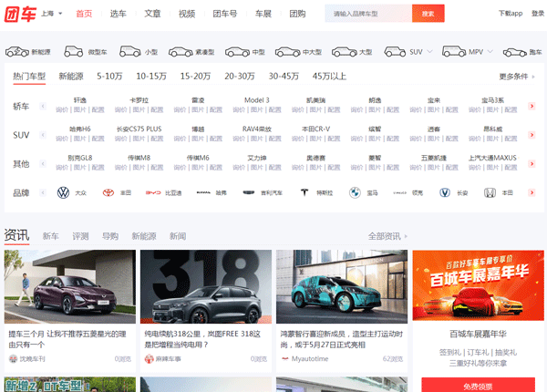
Task: Expand the MPV type chevron
Action: pos(490,52)
